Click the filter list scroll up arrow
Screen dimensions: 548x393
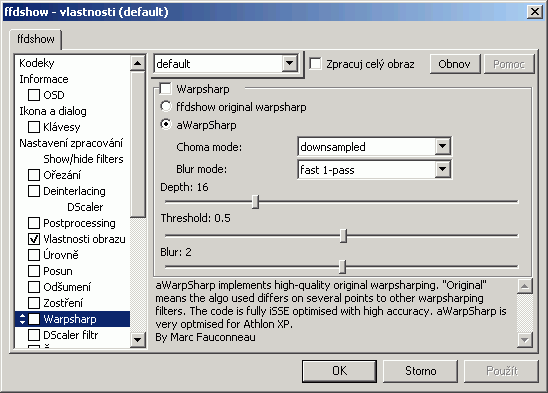click(x=138, y=63)
